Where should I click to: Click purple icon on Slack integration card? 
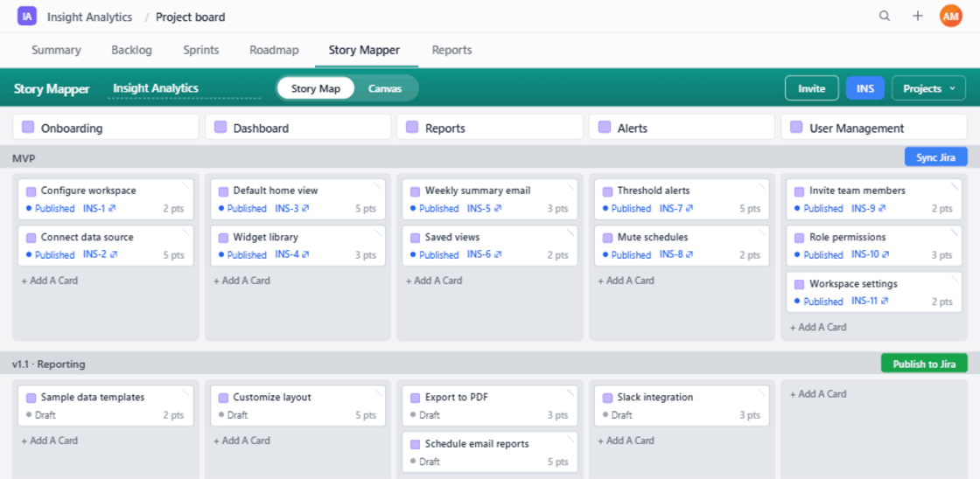[607, 398]
